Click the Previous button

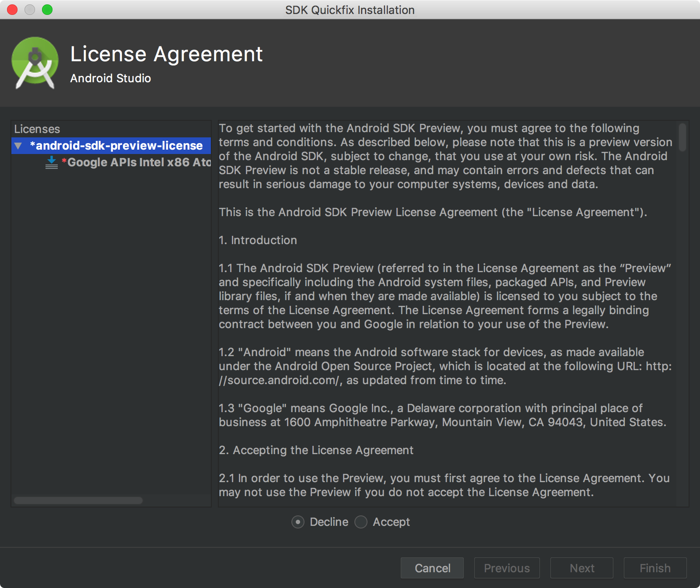point(507,568)
